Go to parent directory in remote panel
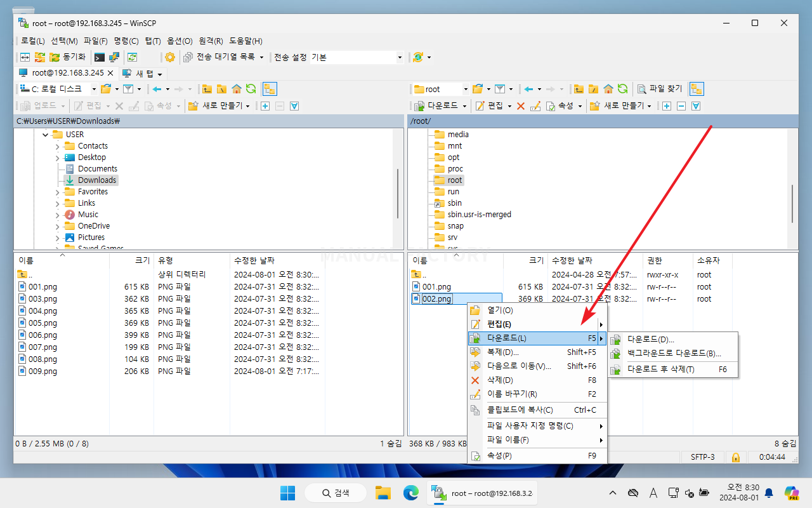Screen dimensions: 812x508 (x=579, y=89)
